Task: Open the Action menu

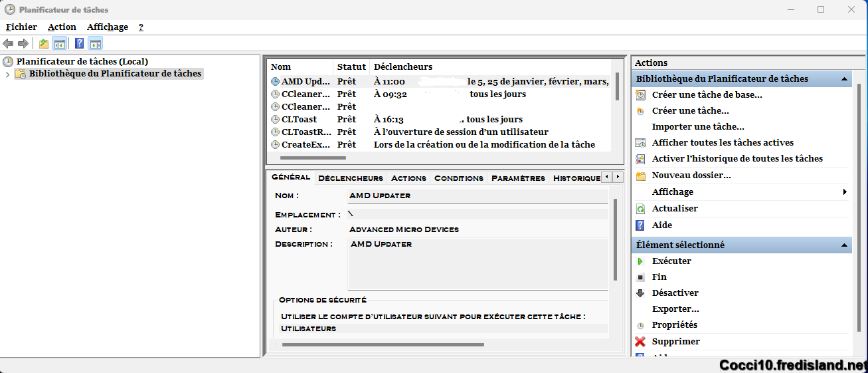Action: [x=62, y=27]
